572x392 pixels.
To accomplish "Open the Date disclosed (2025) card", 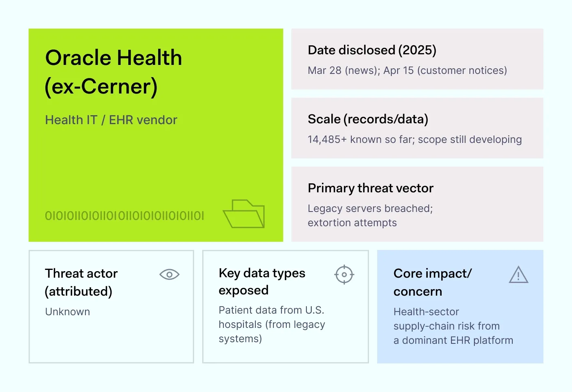I will (x=417, y=59).
